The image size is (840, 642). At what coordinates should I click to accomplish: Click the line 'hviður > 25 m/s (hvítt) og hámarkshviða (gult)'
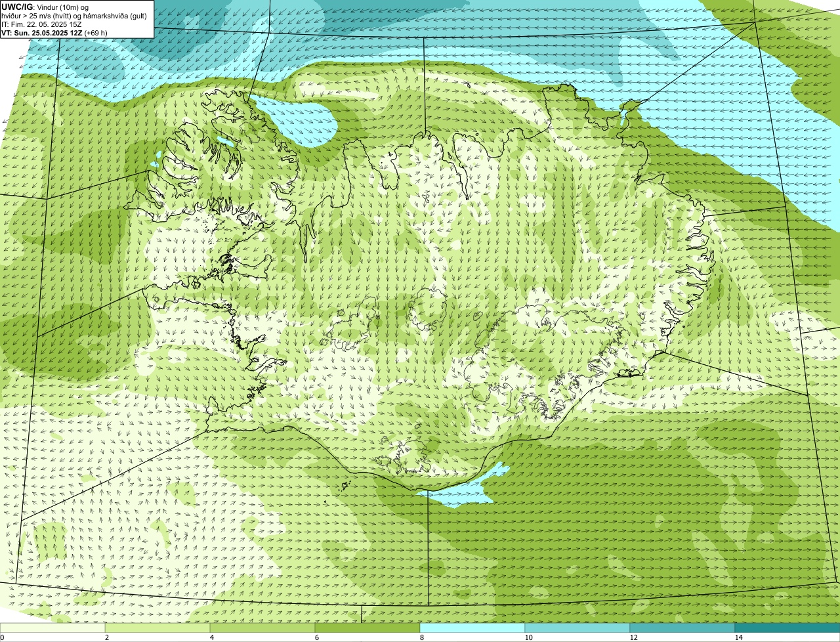point(74,16)
